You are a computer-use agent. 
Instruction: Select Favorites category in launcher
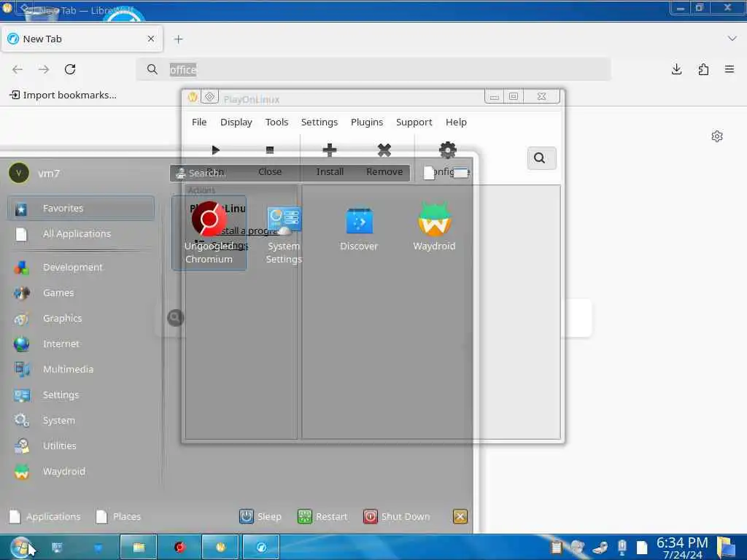pyautogui.click(x=81, y=208)
